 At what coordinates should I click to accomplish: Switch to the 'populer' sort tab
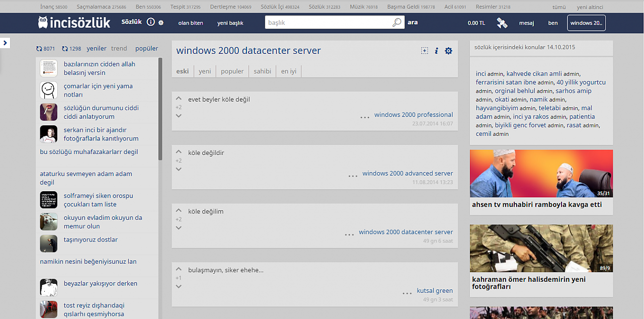coord(232,71)
